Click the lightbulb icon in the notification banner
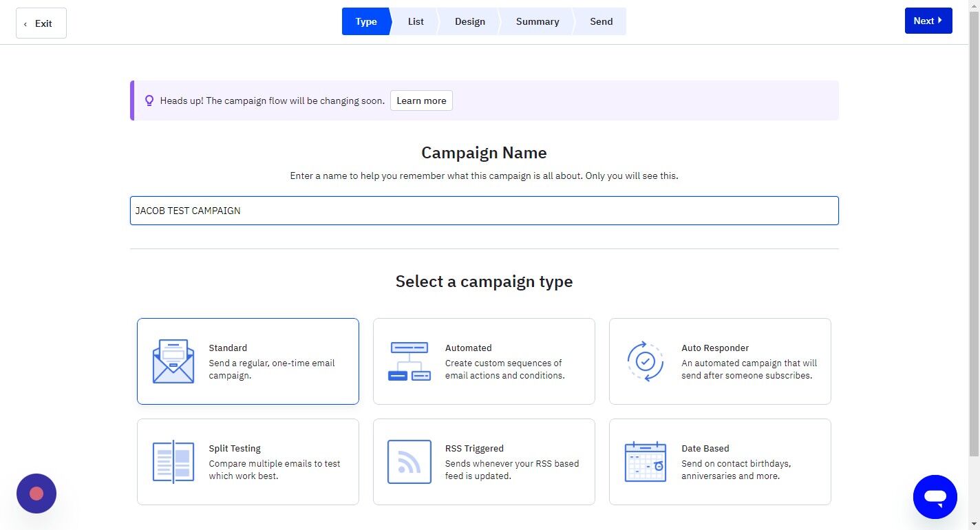 149,100
